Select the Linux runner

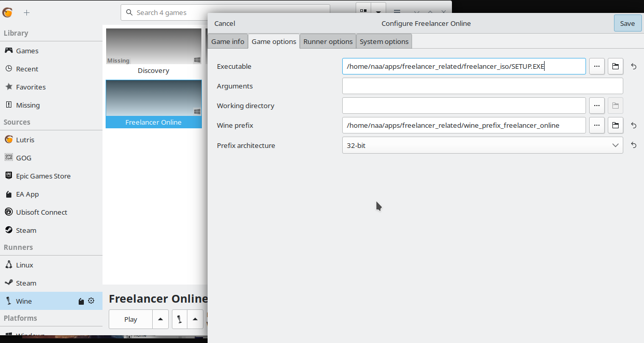coord(51,265)
